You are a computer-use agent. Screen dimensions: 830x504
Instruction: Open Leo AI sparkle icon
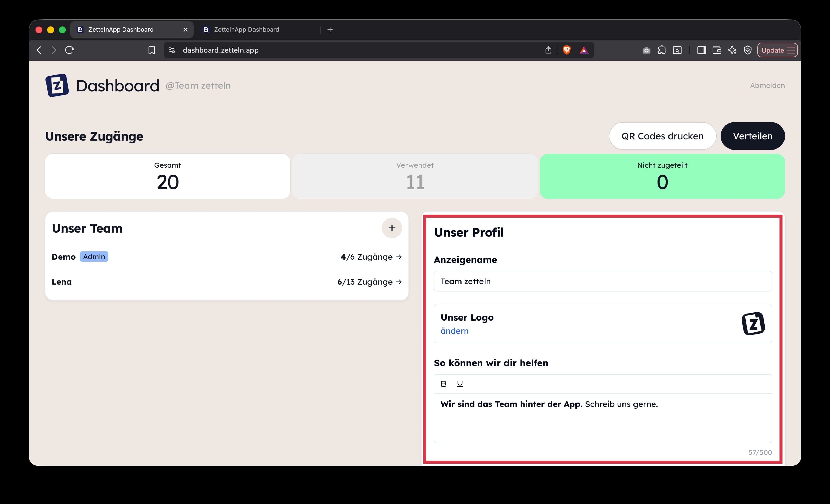(x=732, y=50)
